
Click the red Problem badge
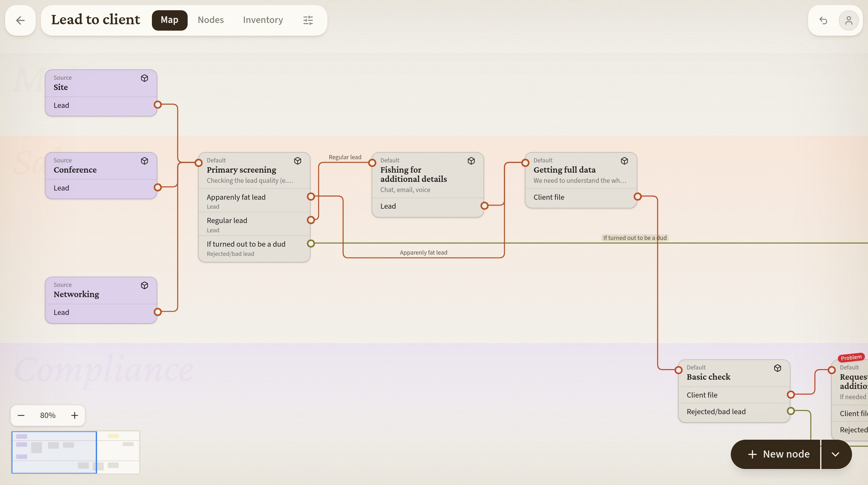[x=851, y=357]
